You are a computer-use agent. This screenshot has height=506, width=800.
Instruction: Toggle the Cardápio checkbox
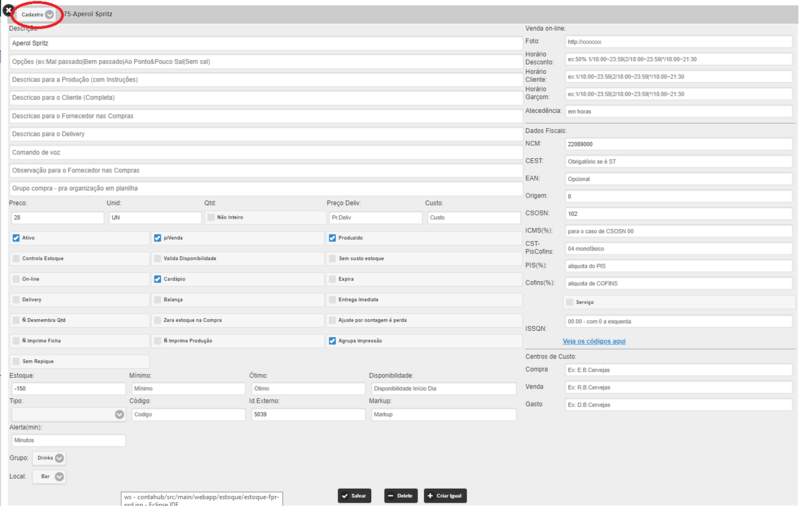[158, 279]
